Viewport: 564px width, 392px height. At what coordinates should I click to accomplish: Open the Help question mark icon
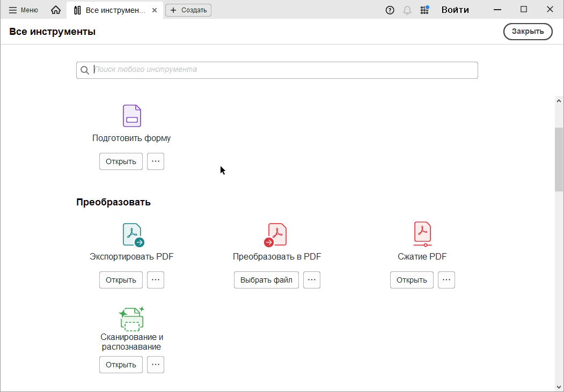click(x=390, y=10)
